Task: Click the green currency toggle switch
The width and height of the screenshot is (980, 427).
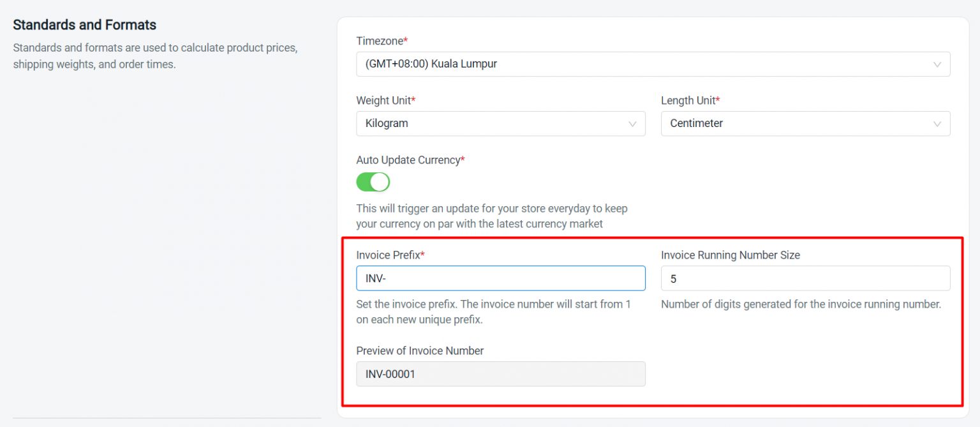Action: pos(373,182)
